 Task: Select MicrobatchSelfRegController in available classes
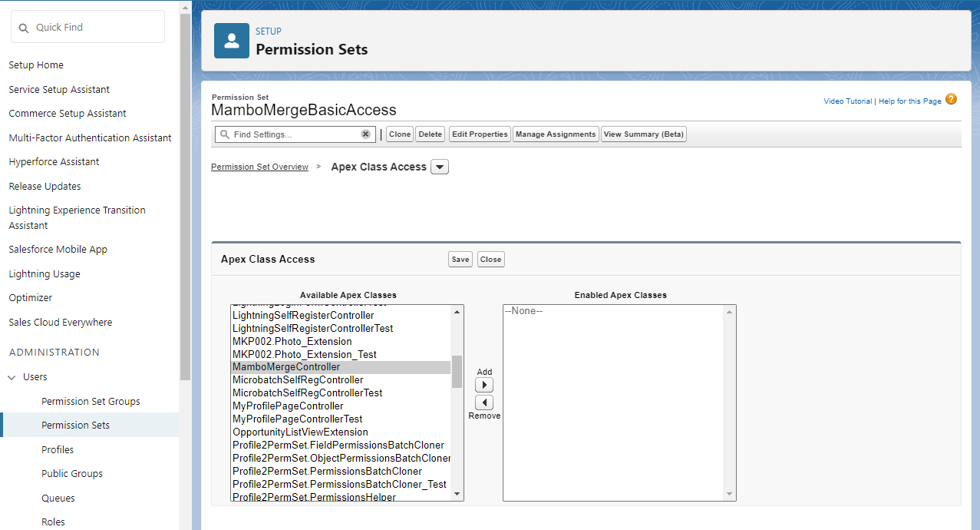coord(298,380)
